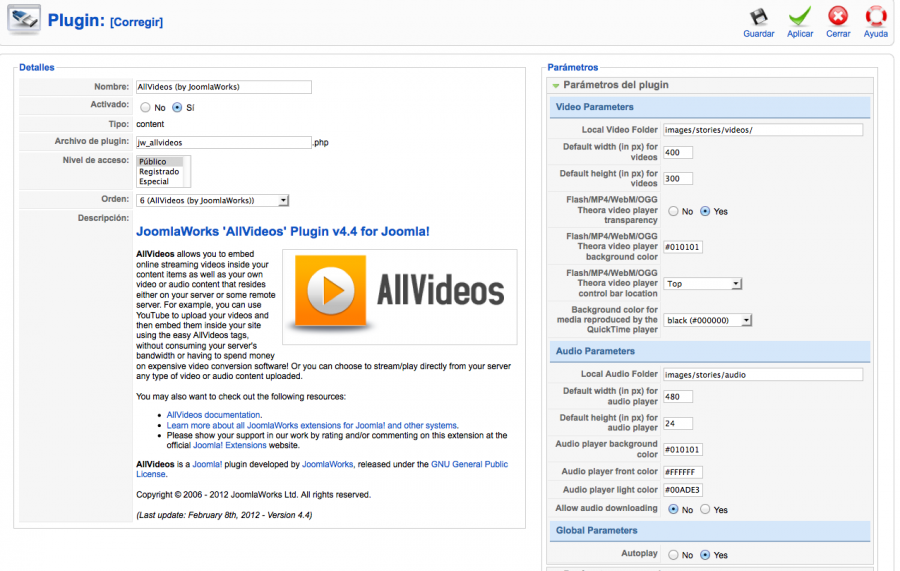
Task: Edit audio player background color field
Action: (x=683, y=449)
